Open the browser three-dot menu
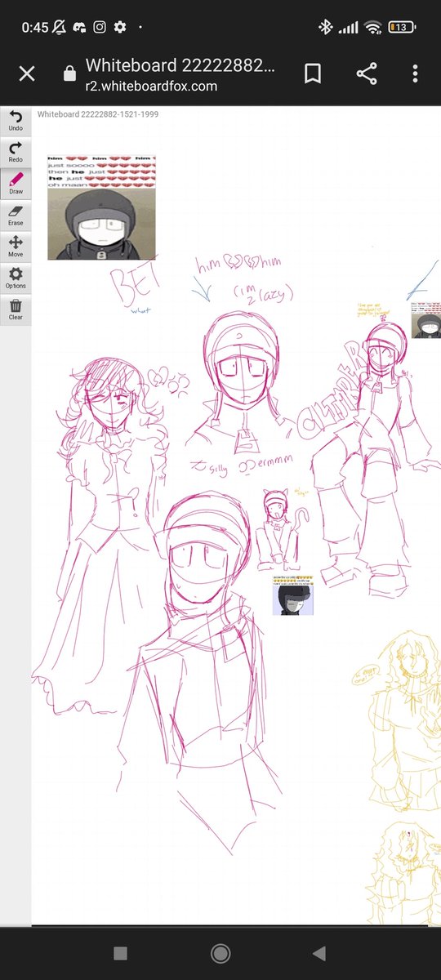 (416, 74)
